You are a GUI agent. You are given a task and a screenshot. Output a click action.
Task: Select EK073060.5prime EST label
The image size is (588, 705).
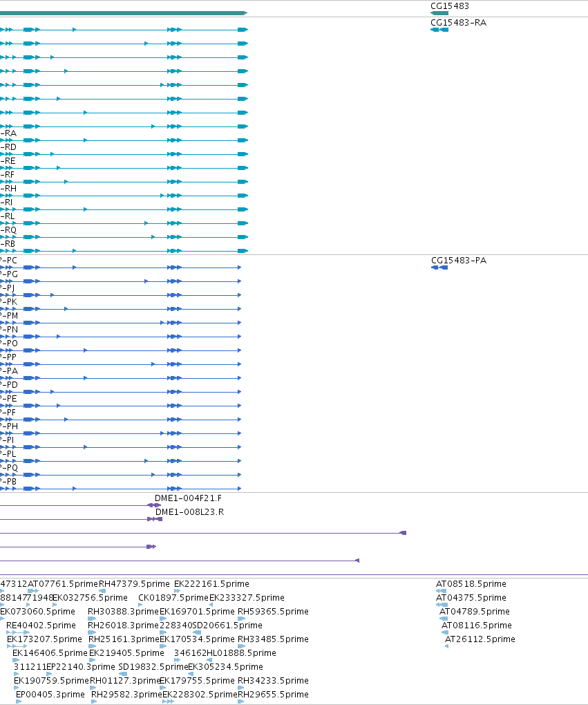coord(37,612)
